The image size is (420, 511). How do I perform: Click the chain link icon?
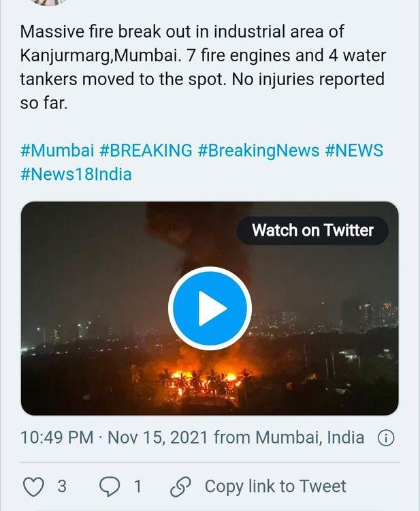[x=180, y=486]
